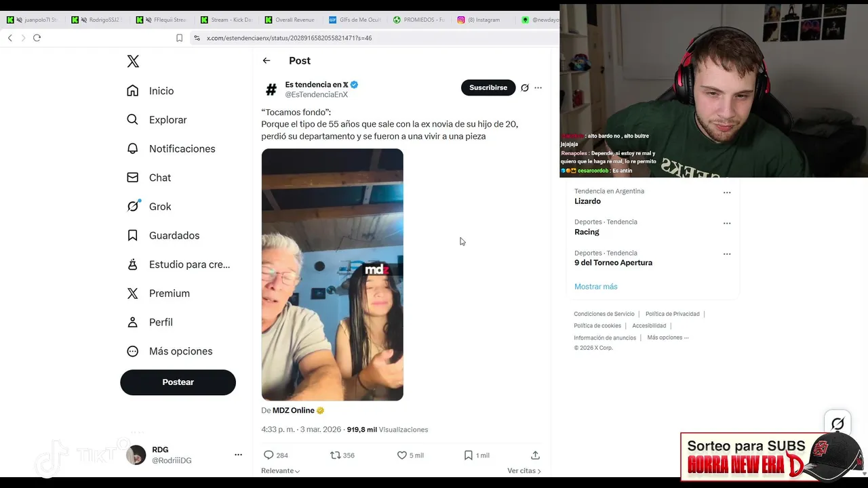Like the post with heart icon
Image resolution: width=868 pixels, height=488 pixels.
coord(402,455)
